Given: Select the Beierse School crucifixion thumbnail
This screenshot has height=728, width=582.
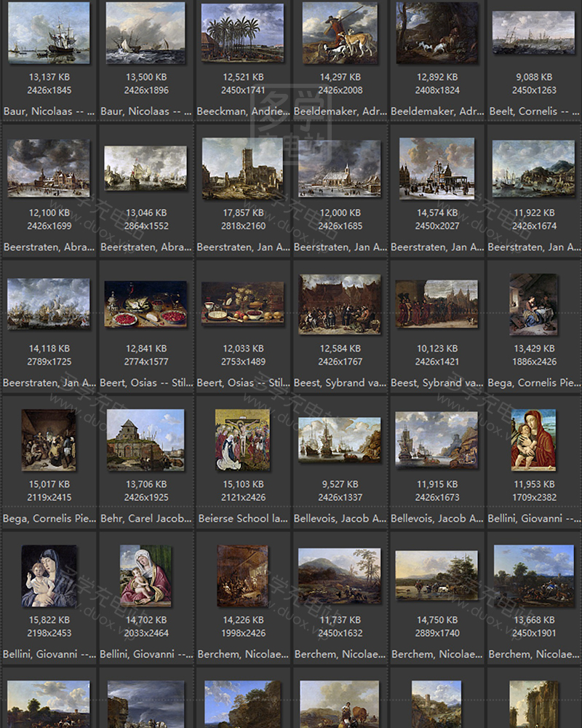Looking at the screenshot, I should tap(242, 440).
